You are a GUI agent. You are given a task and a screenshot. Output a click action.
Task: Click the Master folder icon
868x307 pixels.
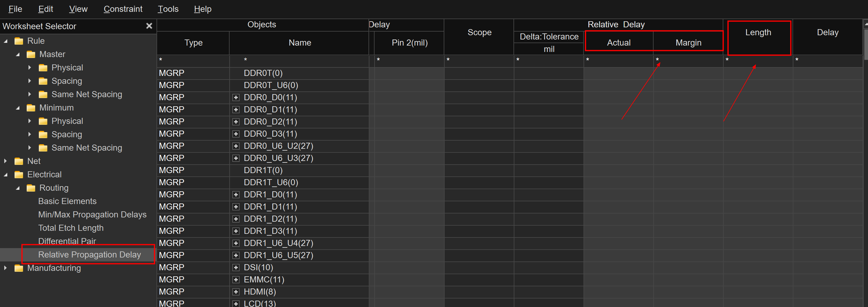coord(31,54)
